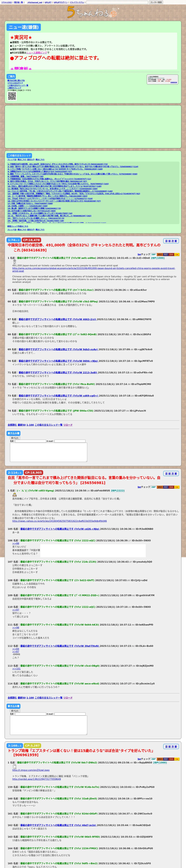The height and width of the screenshot is (868, 186).
Task: Open 1番目のスレッド link
Action: click(x=14, y=88)
